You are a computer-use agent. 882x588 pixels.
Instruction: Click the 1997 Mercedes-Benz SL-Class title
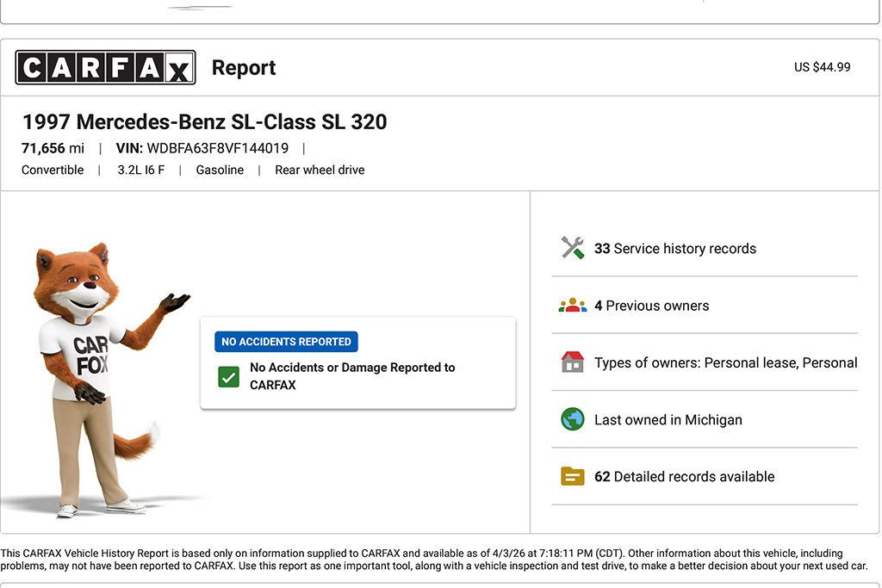(204, 121)
